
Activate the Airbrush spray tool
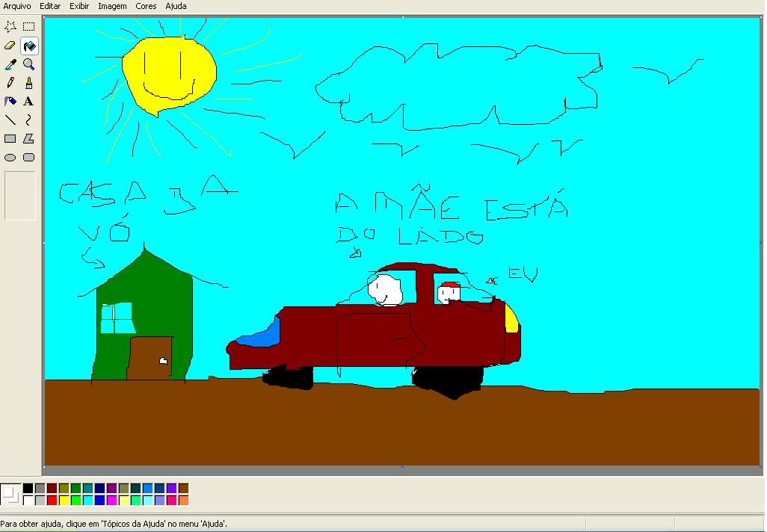[10, 101]
